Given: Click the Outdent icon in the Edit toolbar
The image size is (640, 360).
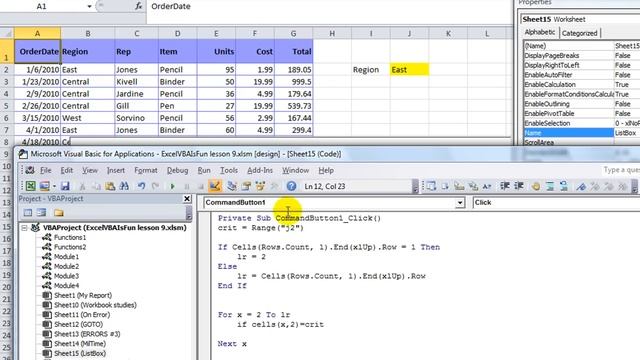Looking at the screenshot, I should coord(519,186).
